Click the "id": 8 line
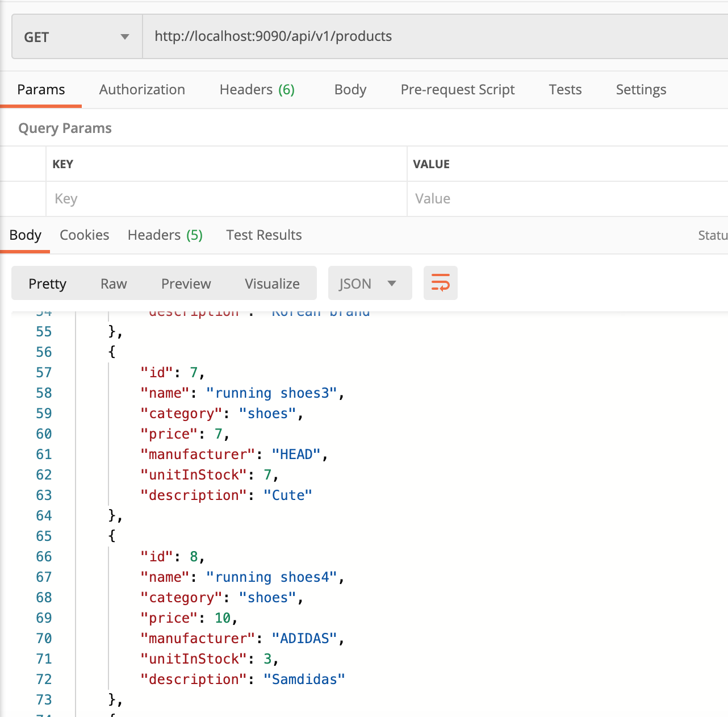 (x=173, y=557)
